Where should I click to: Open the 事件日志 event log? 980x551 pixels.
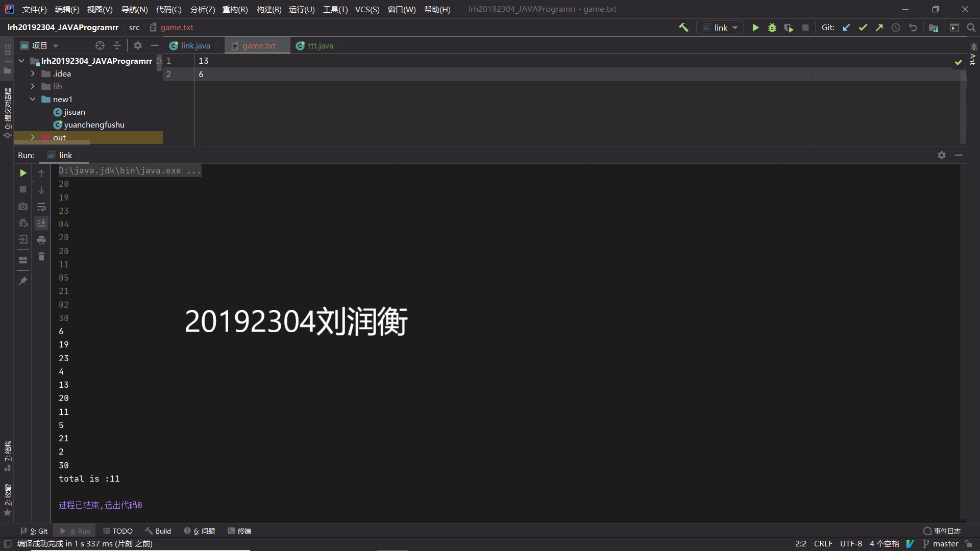pyautogui.click(x=942, y=531)
